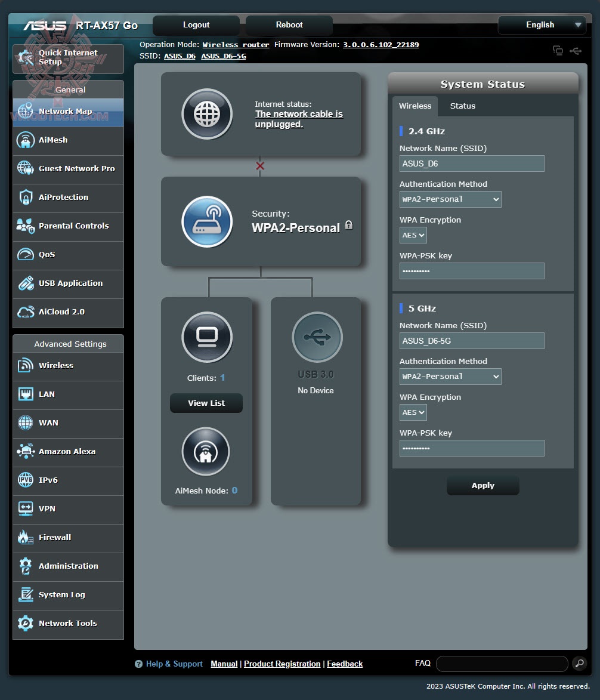The height and width of the screenshot is (700, 600).
Task: Open the Product Registration link
Action: pos(282,664)
